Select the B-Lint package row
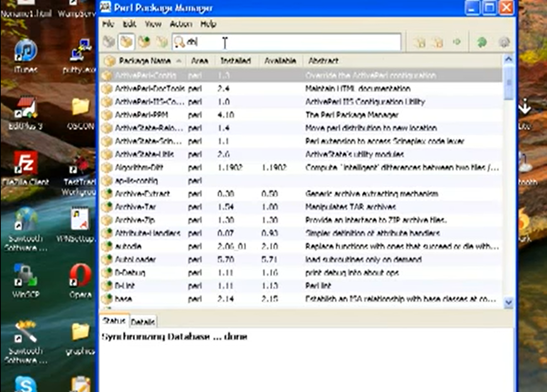 point(301,286)
